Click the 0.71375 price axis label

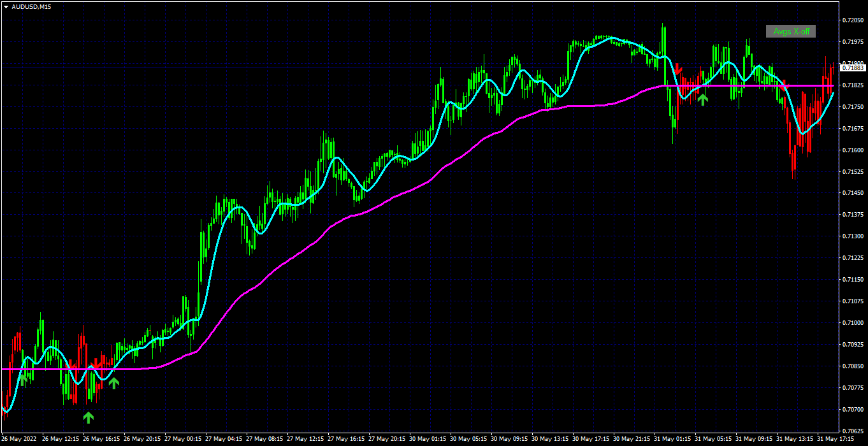pyautogui.click(x=853, y=215)
